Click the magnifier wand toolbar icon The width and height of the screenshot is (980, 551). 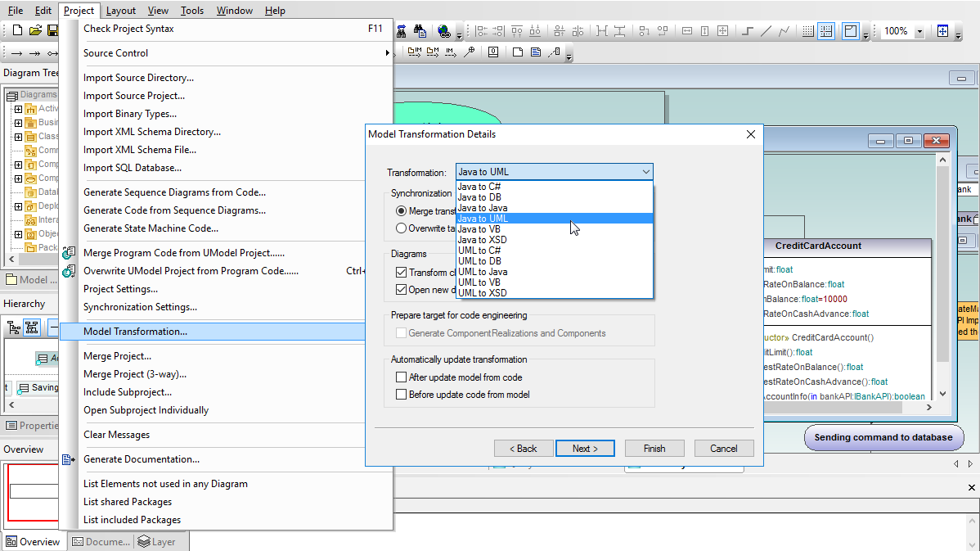[x=469, y=52]
